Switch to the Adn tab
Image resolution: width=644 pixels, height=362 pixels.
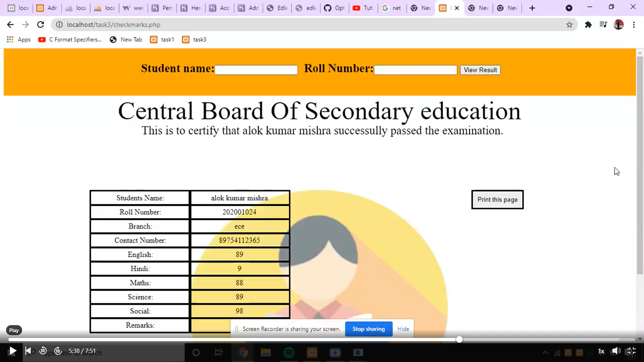pos(47,8)
